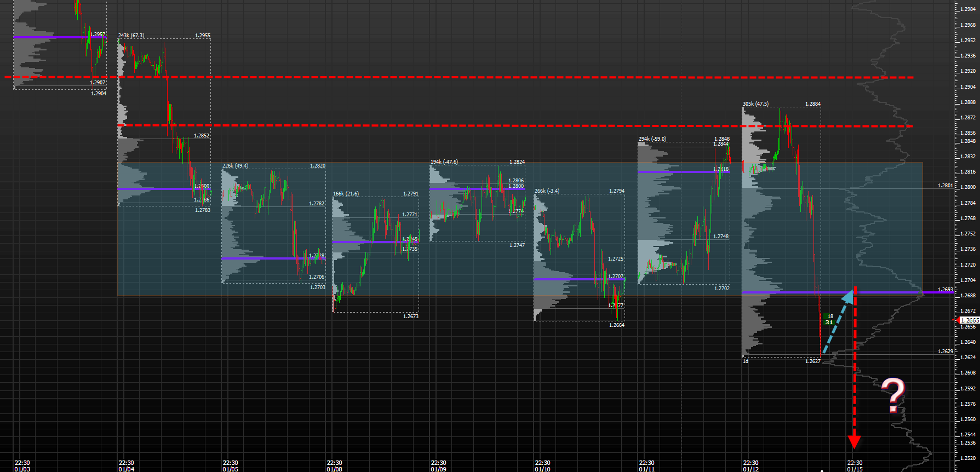The width and height of the screenshot is (980, 472).
Task: Click the "1.2791" session high label
Action: [x=411, y=194]
